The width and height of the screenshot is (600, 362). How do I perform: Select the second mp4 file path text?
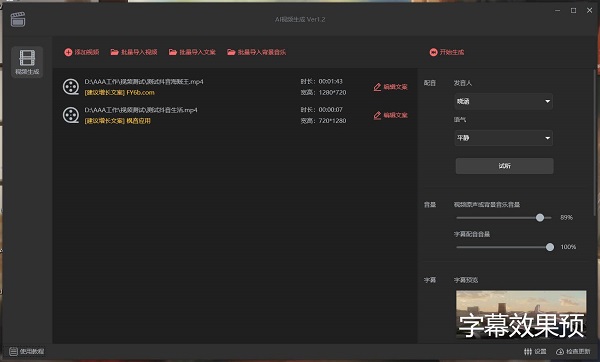point(141,110)
